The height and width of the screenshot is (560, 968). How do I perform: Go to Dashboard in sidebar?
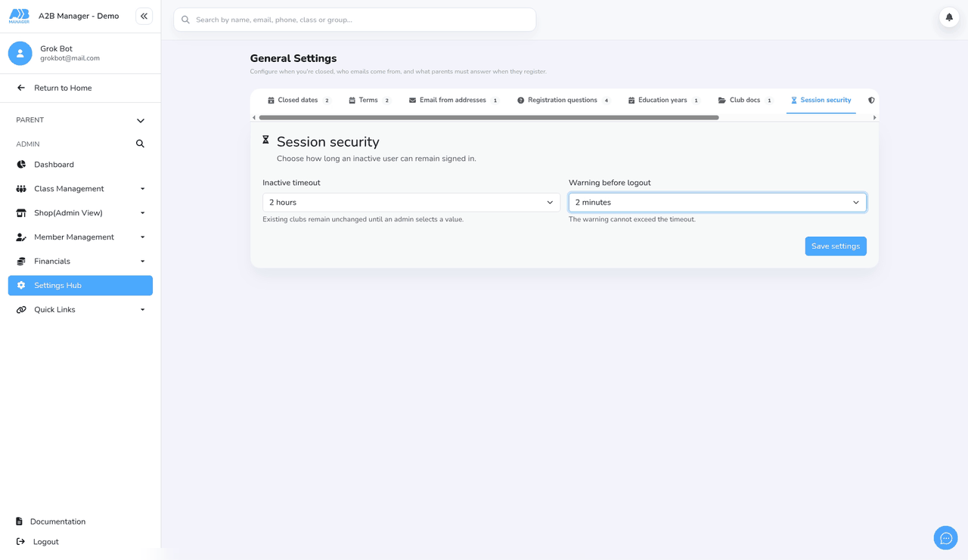tap(80, 165)
